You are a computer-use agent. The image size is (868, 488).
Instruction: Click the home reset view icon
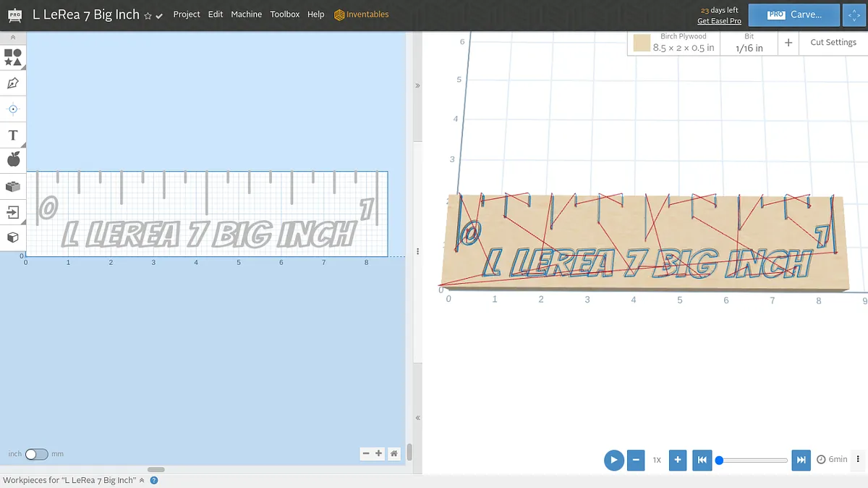point(393,454)
